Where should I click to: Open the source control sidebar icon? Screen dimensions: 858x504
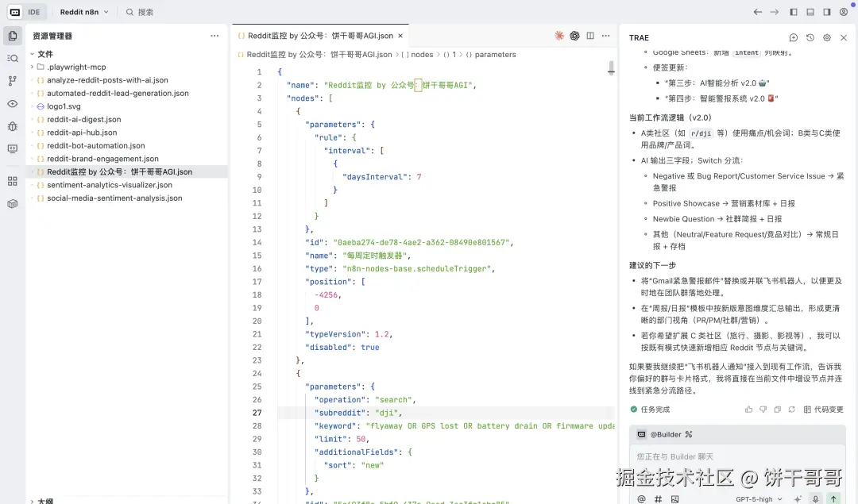tap(13, 81)
